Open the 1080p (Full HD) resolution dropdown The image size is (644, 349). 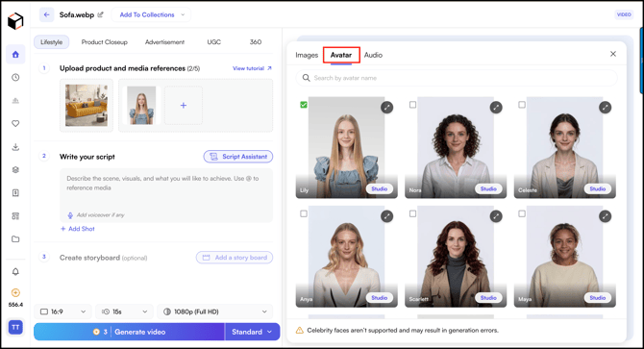(214, 312)
